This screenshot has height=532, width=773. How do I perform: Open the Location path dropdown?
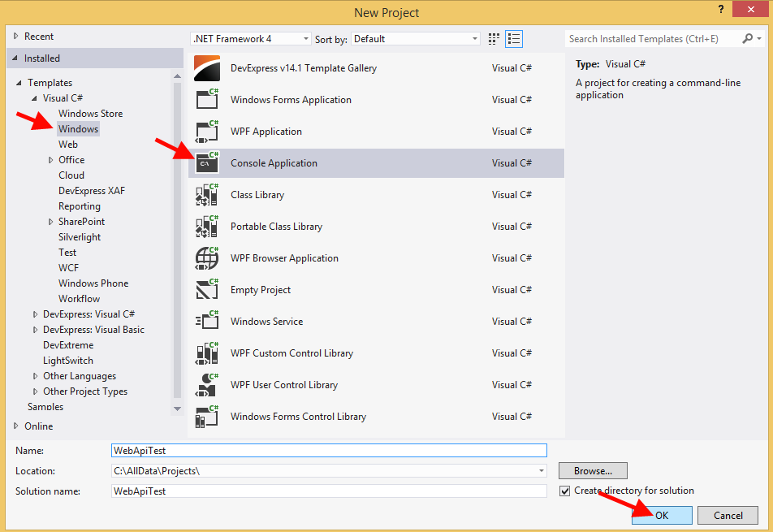[x=541, y=471]
